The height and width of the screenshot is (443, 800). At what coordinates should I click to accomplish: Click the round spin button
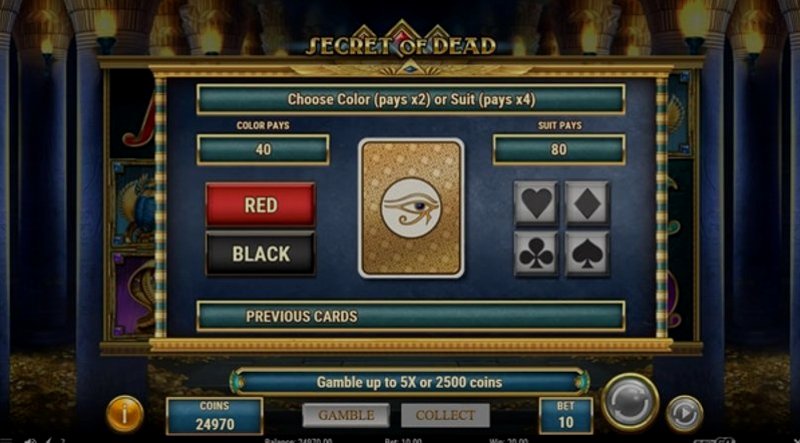pyautogui.click(x=630, y=402)
